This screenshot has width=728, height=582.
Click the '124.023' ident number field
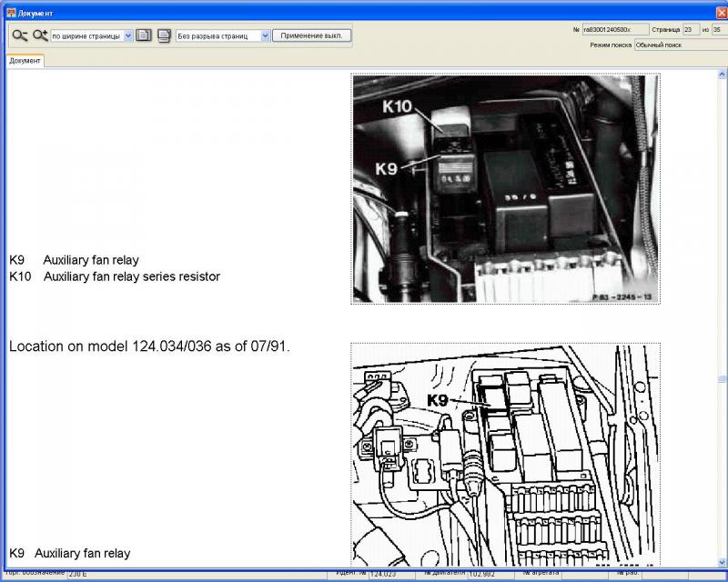point(392,574)
